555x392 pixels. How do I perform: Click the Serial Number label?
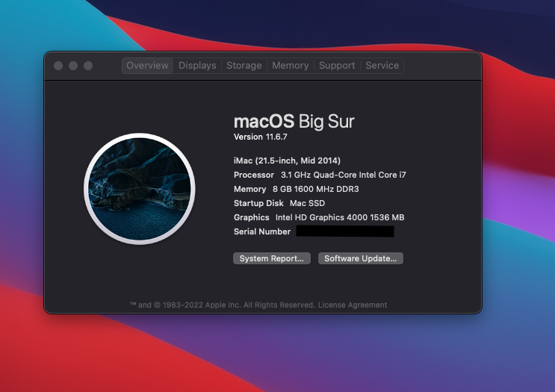click(x=262, y=231)
